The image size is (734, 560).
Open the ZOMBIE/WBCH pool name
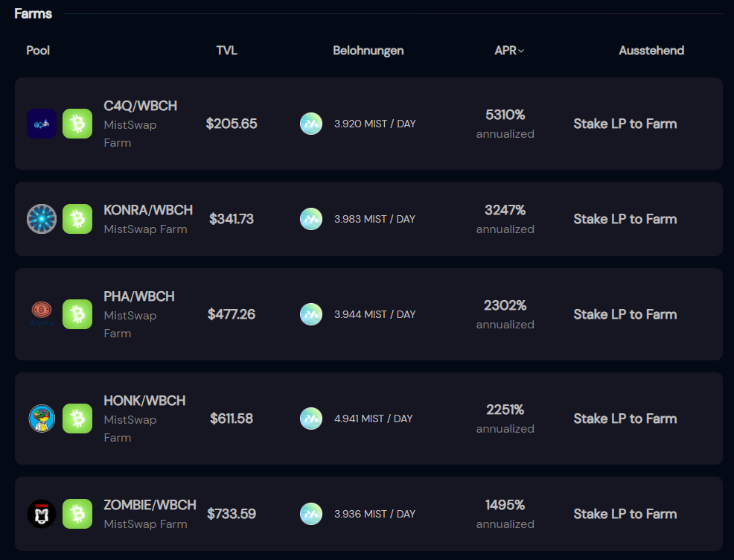pyautogui.click(x=150, y=505)
